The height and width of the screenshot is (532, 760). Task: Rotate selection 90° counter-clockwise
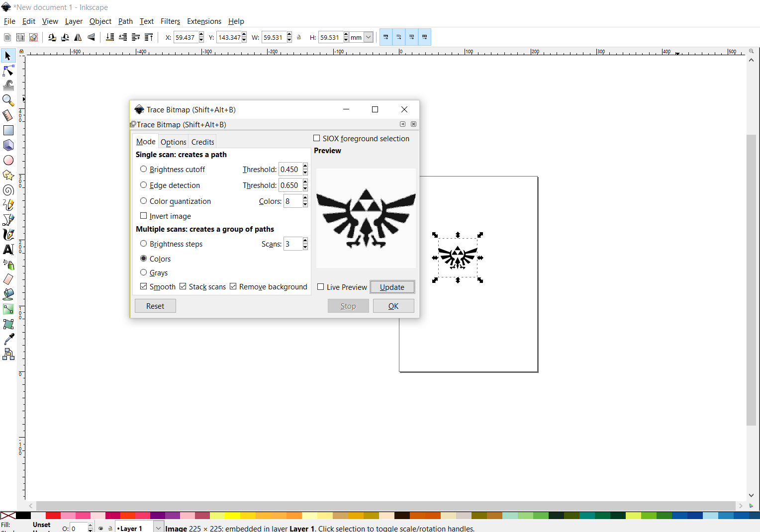(52, 37)
